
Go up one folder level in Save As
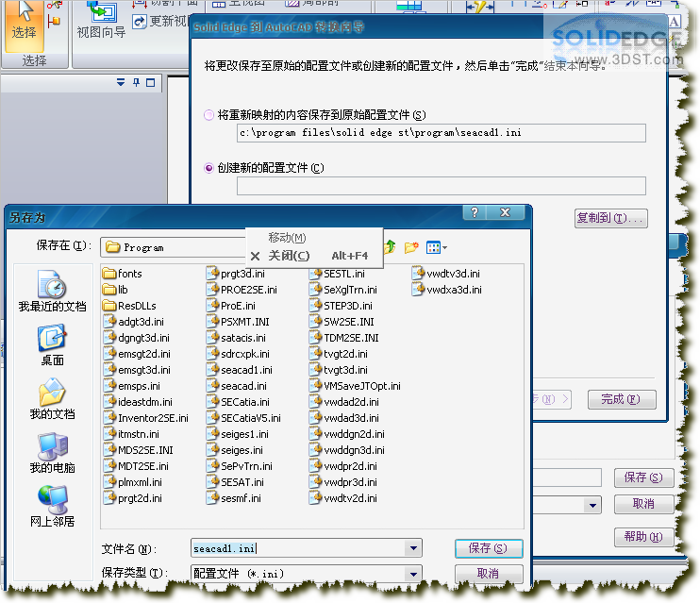390,246
